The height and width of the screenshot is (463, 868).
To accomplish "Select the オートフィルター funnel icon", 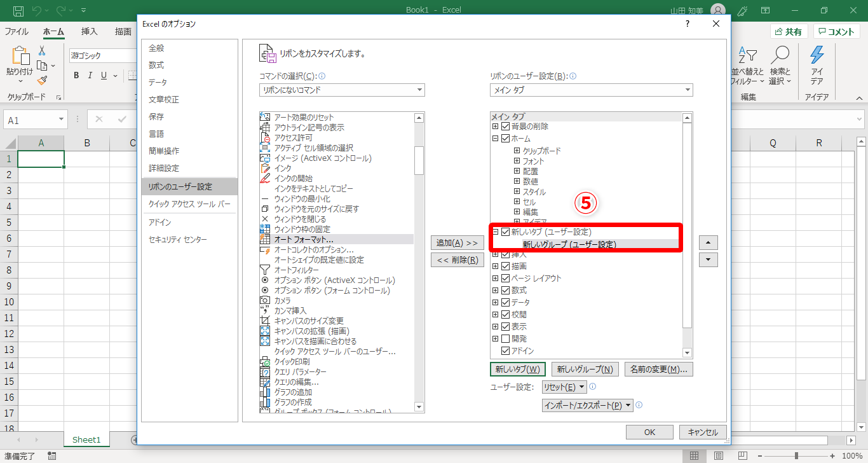I will pyautogui.click(x=265, y=270).
